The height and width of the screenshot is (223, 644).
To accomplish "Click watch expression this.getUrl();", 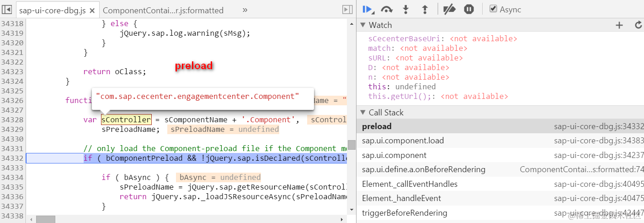I will click(438, 97).
